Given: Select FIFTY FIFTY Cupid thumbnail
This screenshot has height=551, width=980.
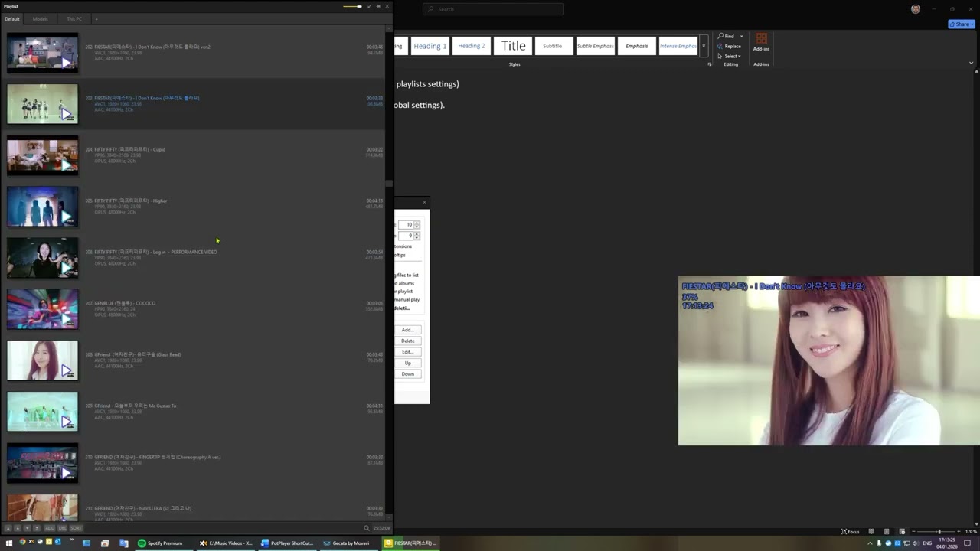Looking at the screenshot, I should [42, 155].
